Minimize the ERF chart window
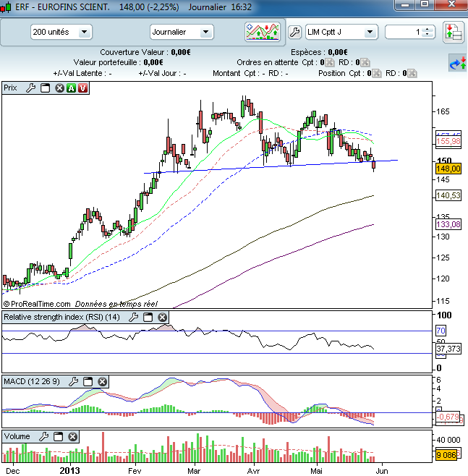The height and width of the screenshot is (476, 468). pos(405,5)
